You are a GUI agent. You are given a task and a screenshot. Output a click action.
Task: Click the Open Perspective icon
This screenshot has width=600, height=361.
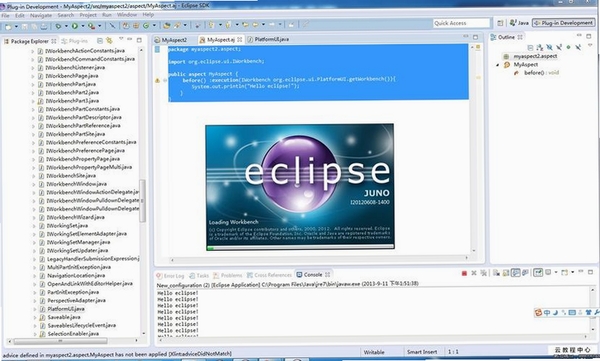pyautogui.click(x=500, y=23)
